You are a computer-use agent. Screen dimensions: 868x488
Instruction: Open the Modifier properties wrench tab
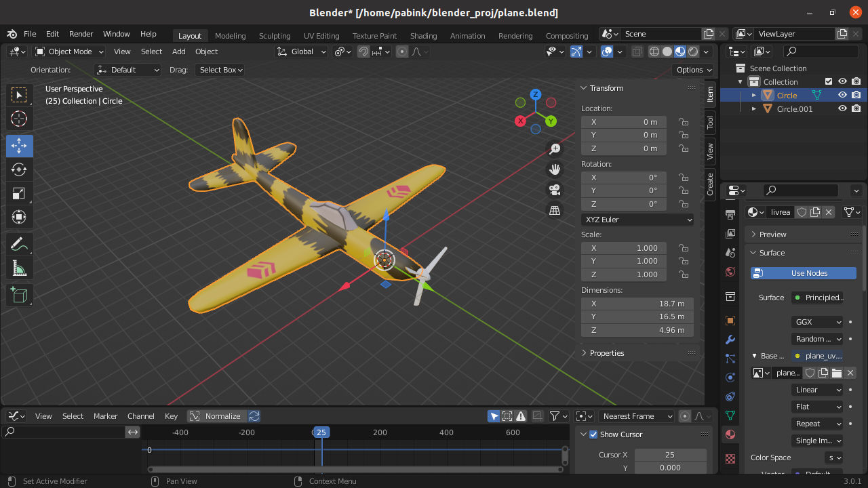(730, 340)
